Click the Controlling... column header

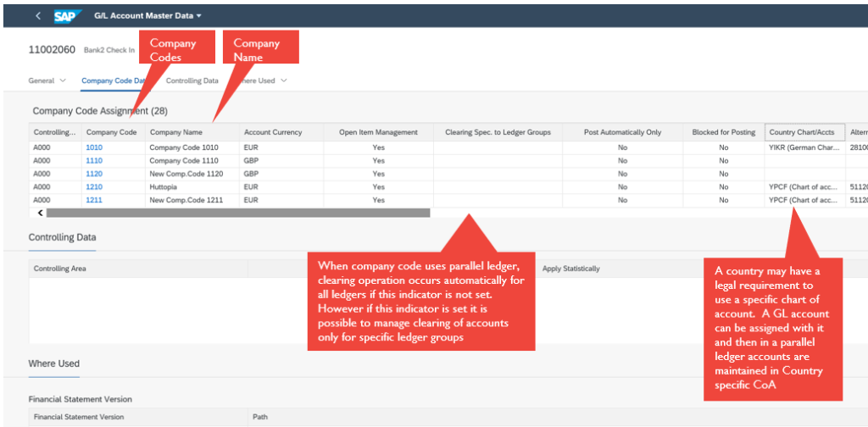(x=55, y=132)
